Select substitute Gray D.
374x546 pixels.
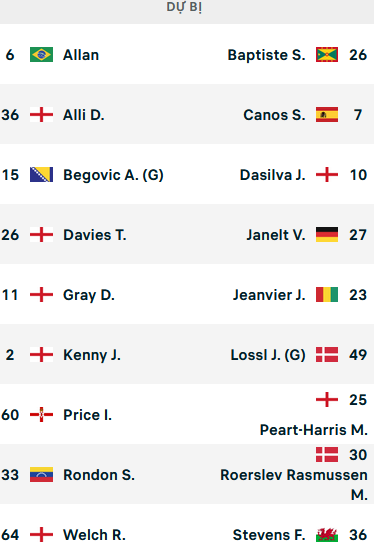click(x=89, y=295)
